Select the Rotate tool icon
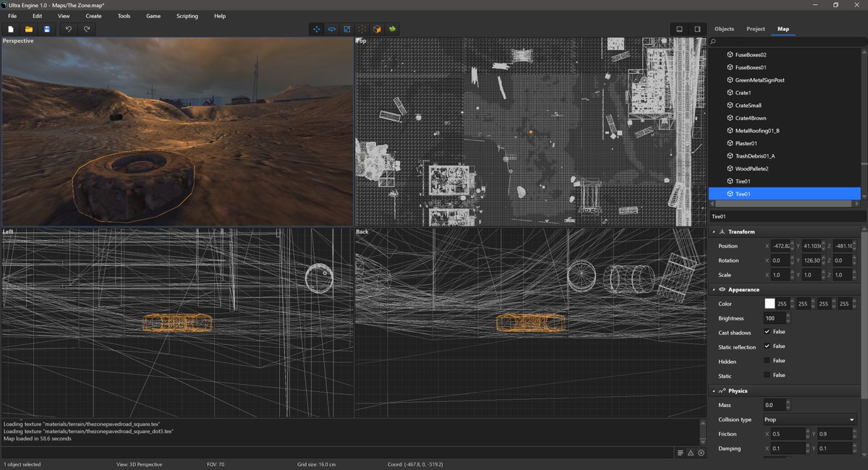This screenshot has height=470, width=868. 332,29
